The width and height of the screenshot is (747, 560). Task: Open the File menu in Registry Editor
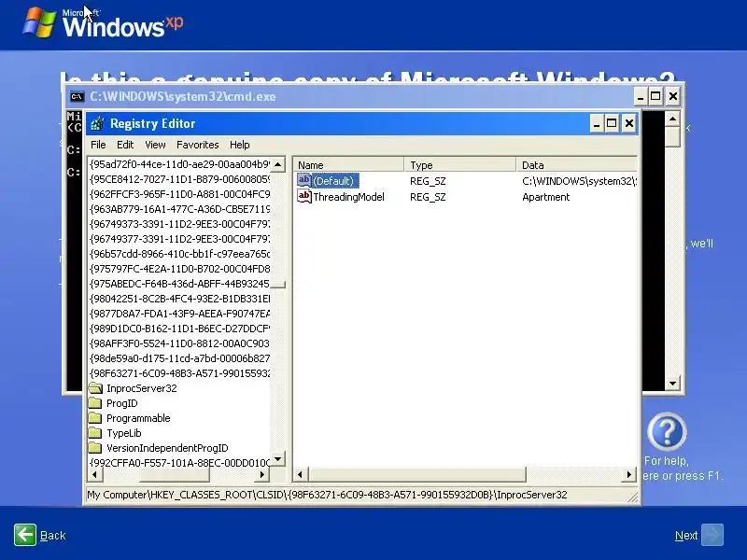98,145
